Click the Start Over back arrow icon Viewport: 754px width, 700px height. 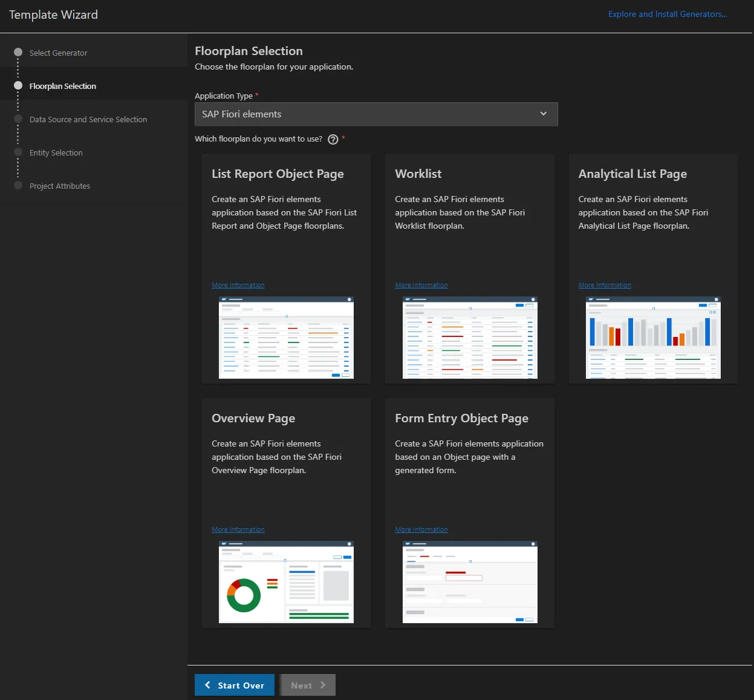click(208, 685)
